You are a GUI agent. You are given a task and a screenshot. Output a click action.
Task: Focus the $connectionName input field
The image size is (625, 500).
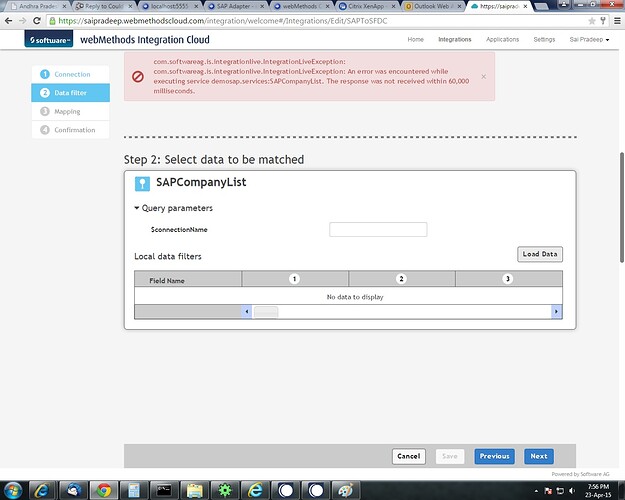point(378,229)
